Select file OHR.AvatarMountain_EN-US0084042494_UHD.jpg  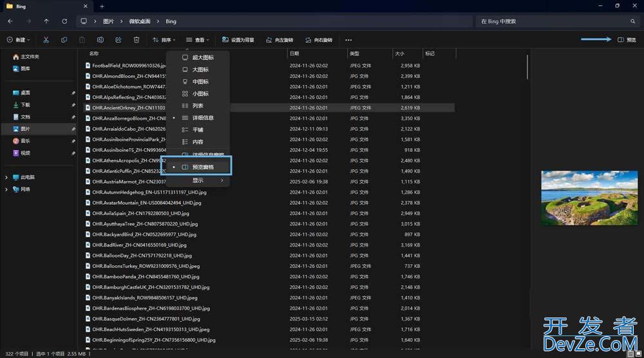coord(147,203)
